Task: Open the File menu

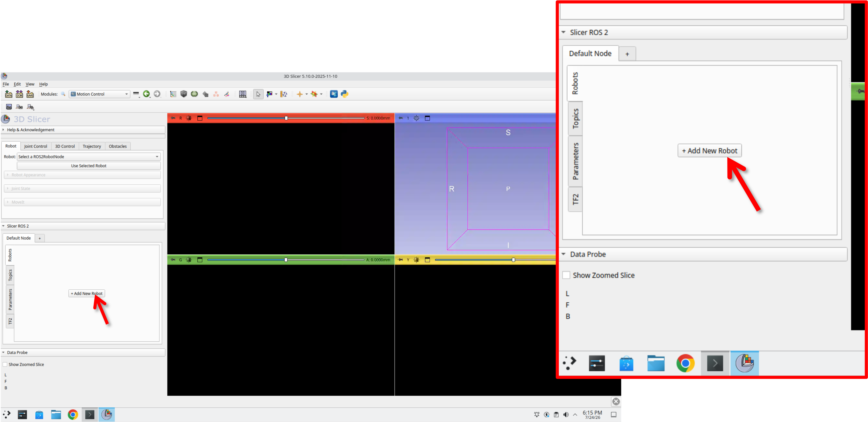Action: [x=6, y=84]
